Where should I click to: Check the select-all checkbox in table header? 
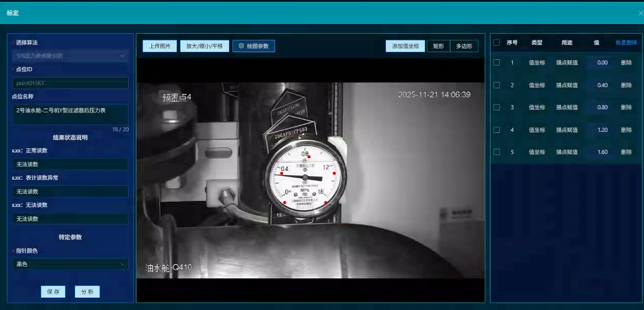tap(497, 42)
